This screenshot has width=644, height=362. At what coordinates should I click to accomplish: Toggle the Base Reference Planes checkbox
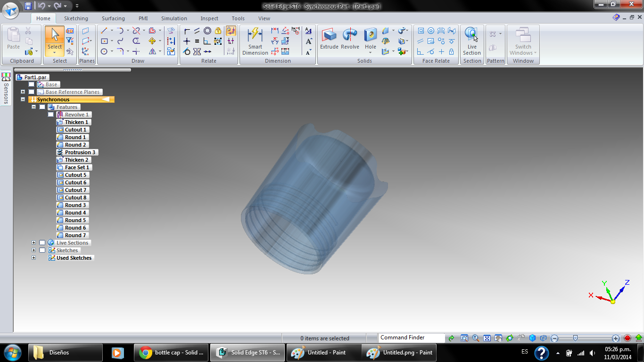[31, 92]
